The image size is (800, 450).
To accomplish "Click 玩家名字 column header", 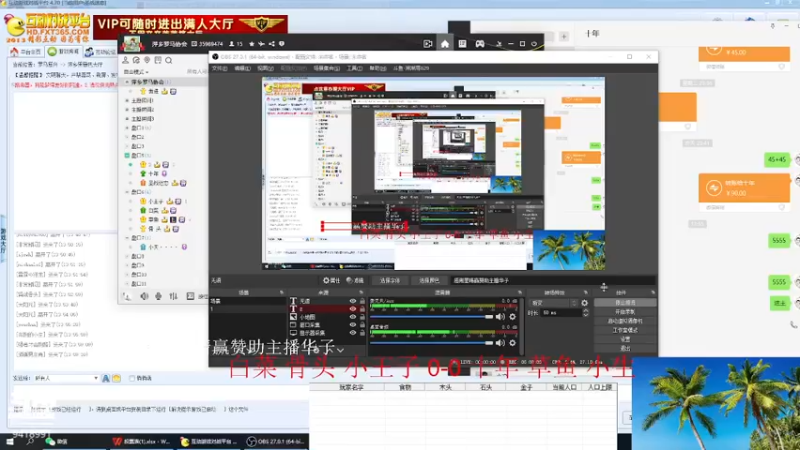I will point(351,388).
